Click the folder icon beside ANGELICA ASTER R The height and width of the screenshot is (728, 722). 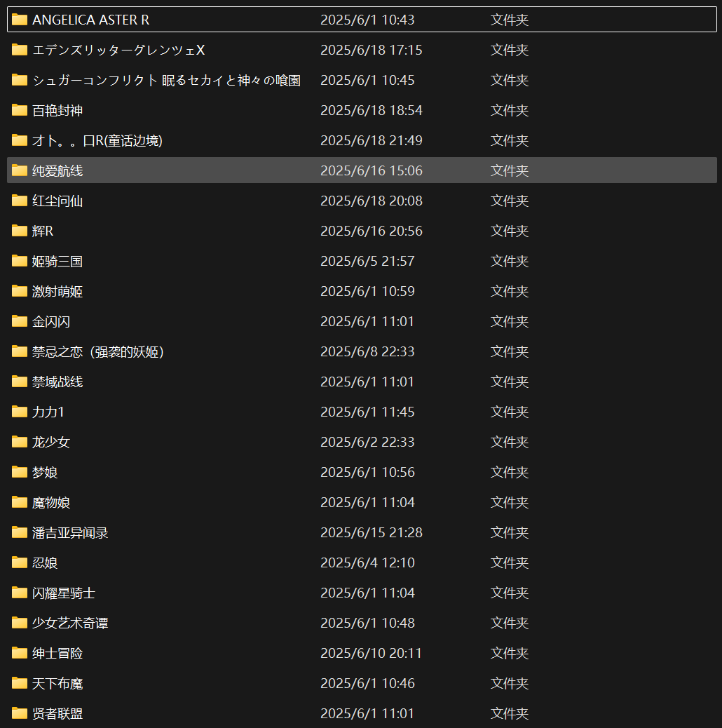coord(20,20)
